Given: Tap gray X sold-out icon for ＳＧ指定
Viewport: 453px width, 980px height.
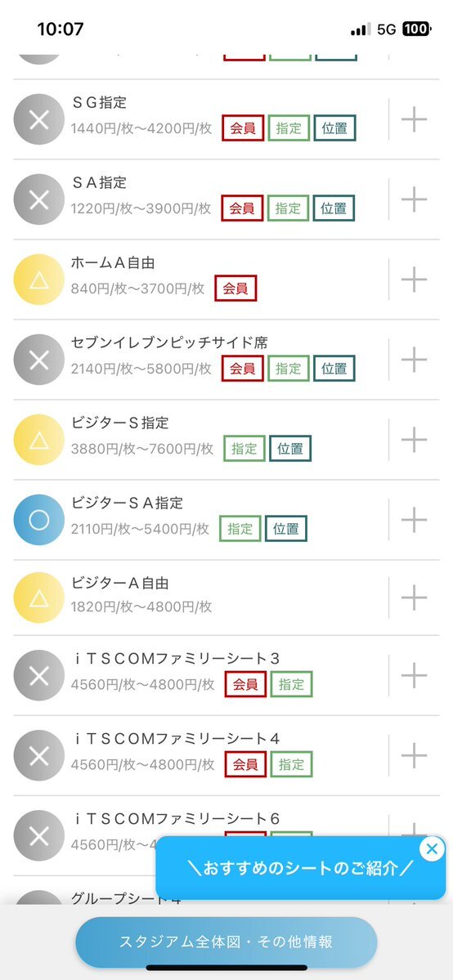Looking at the screenshot, I should point(38,119).
